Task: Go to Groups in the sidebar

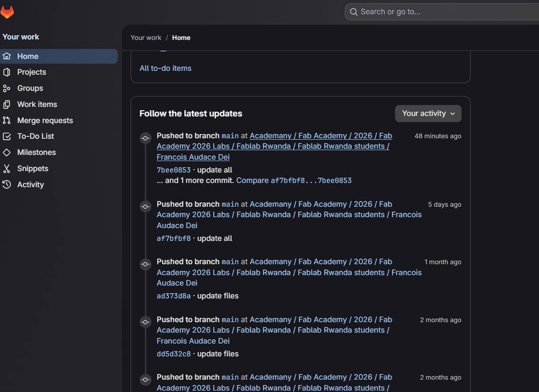Action: [59, 88]
